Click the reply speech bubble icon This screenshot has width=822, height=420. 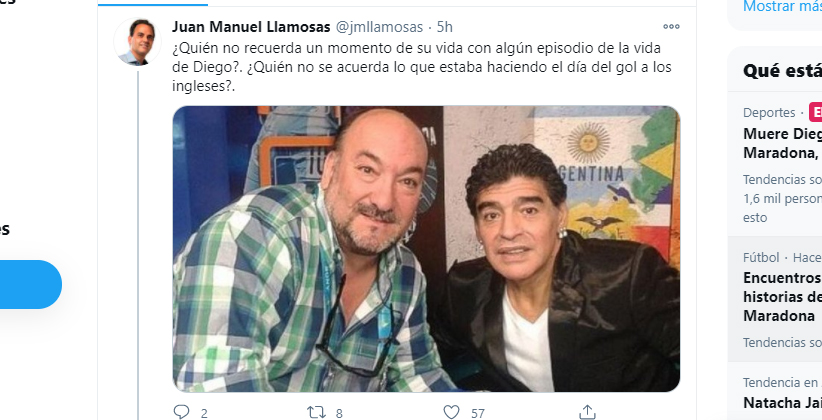(x=181, y=412)
